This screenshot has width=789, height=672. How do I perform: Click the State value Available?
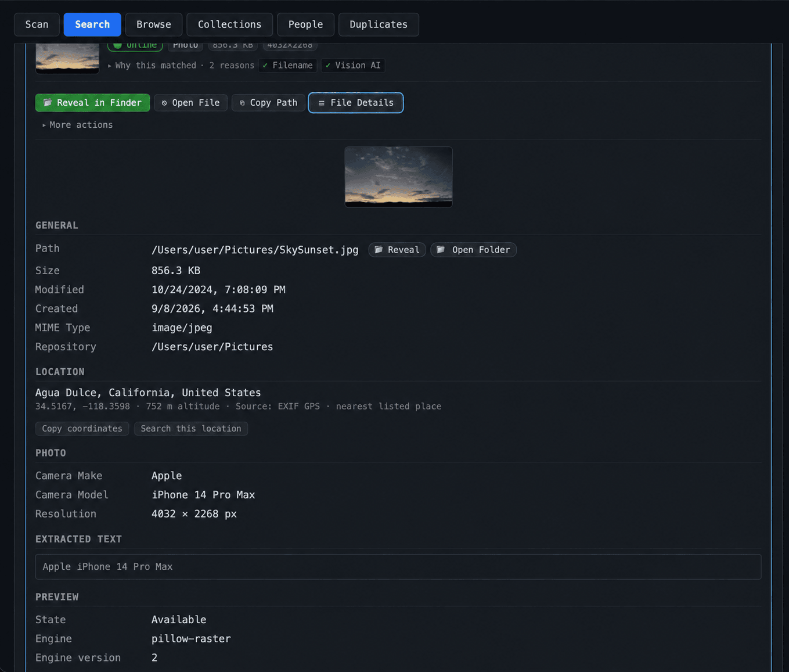coord(179,620)
